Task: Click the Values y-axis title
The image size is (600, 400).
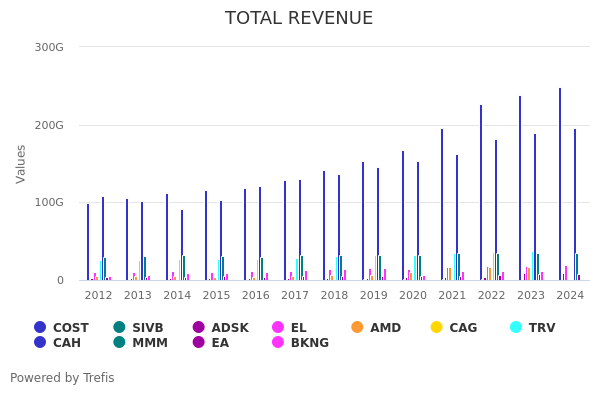Action: (21, 163)
